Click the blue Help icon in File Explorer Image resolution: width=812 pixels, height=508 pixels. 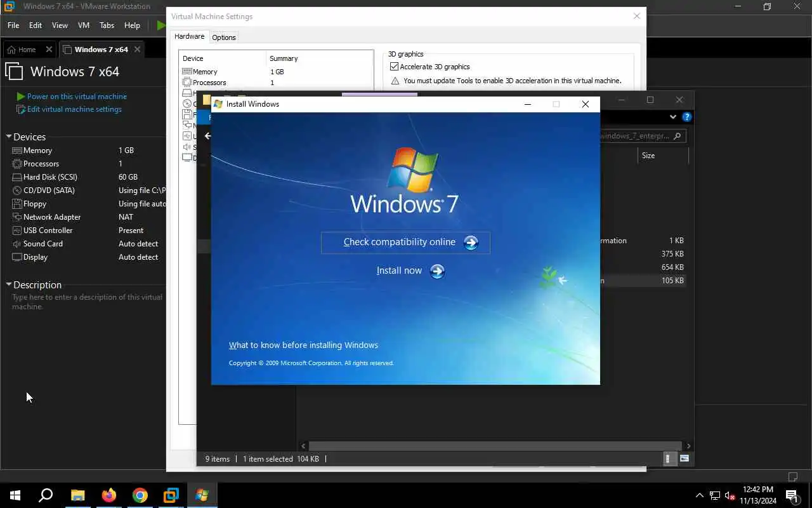tap(686, 117)
